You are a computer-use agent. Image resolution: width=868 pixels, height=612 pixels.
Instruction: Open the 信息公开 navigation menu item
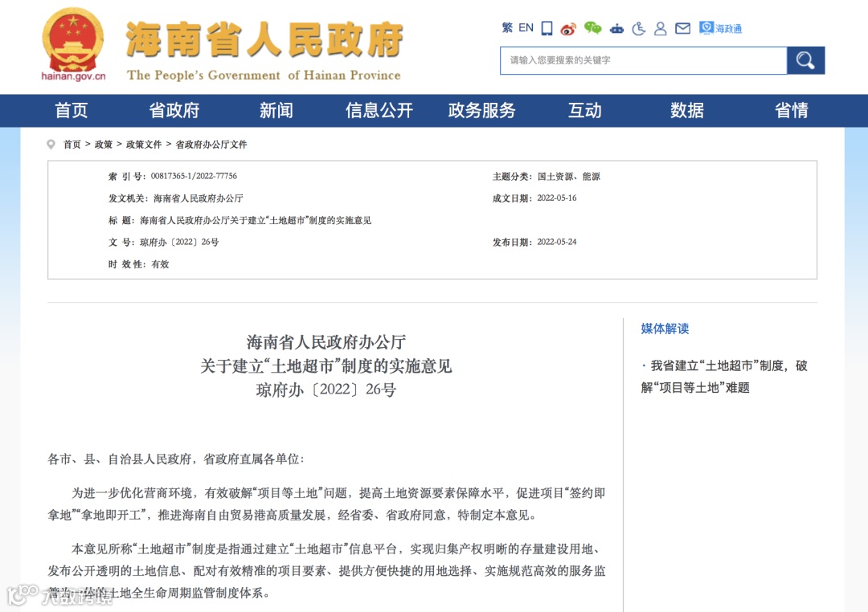tap(379, 111)
